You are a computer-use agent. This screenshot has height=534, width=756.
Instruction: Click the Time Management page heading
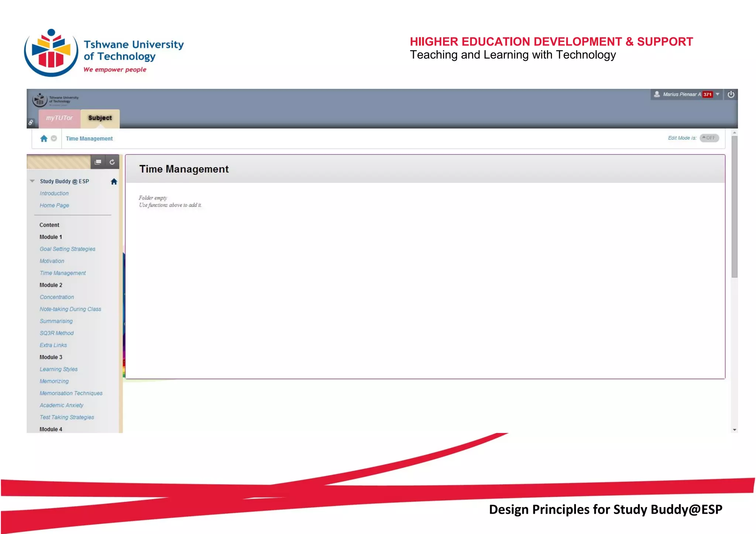[184, 169]
